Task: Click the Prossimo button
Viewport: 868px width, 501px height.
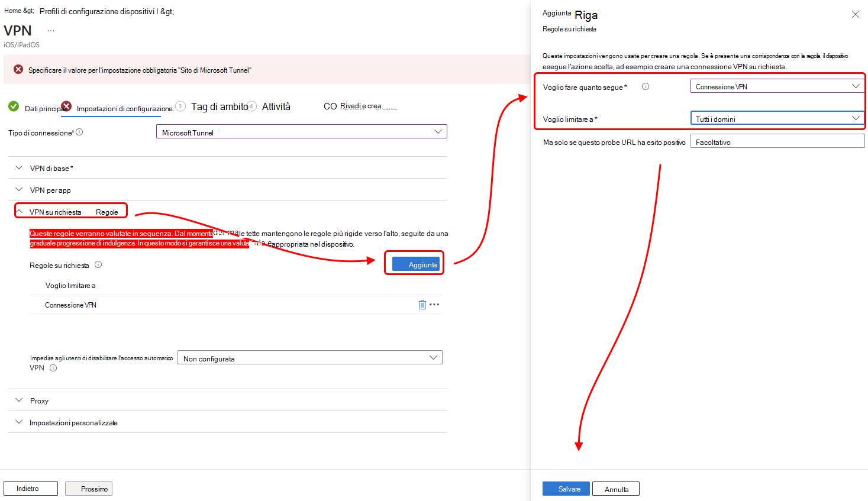Action: [x=89, y=489]
